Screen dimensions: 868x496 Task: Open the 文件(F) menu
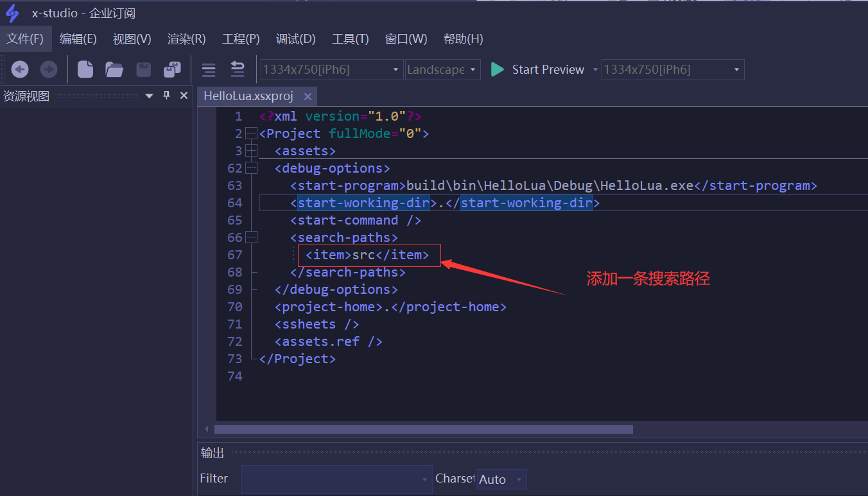pyautogui.click(x=25, y=39)
